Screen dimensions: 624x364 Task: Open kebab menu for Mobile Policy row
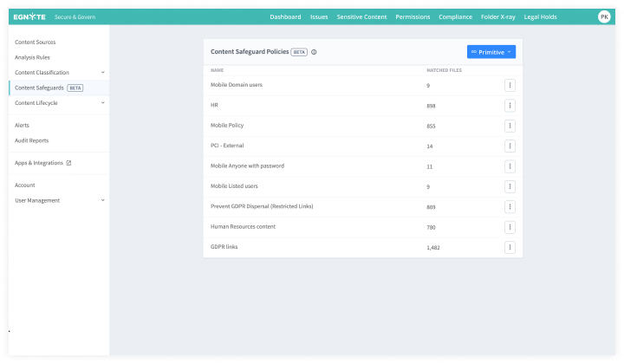(x=510, y=126)
